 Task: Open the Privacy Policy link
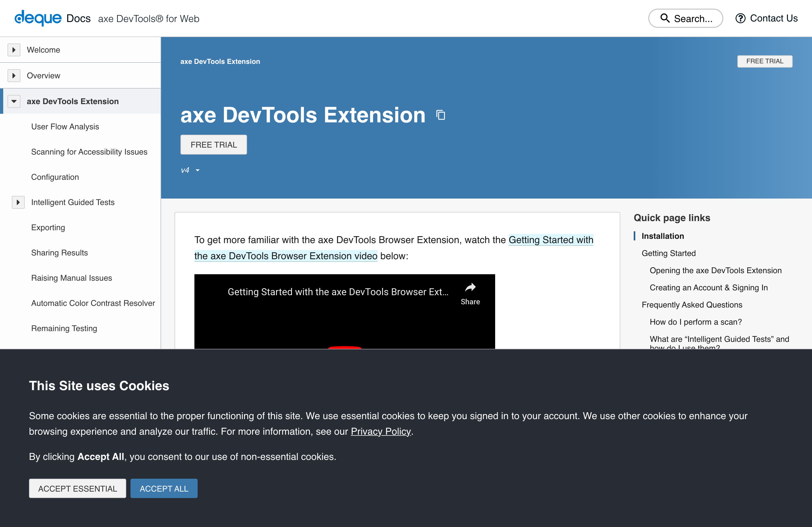[381, 431]
